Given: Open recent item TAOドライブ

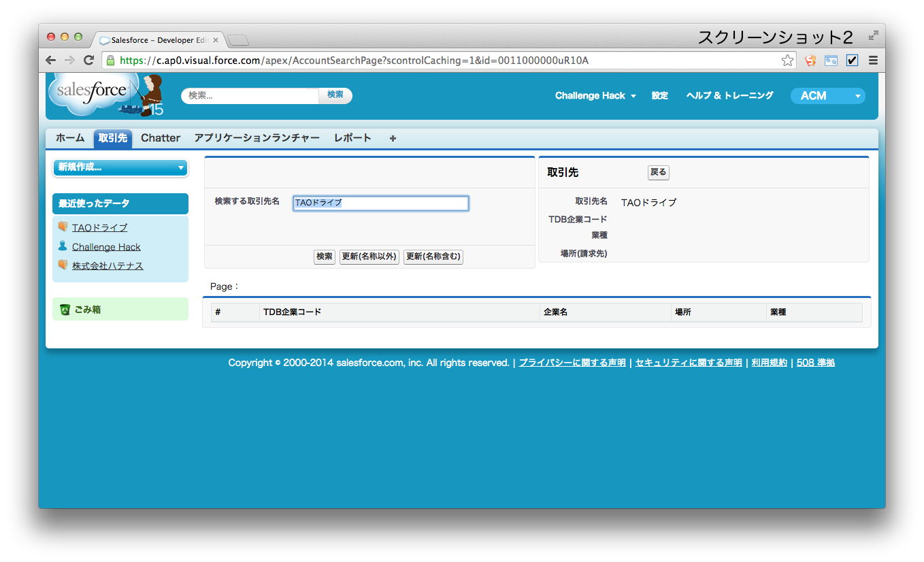Looking at the screenshot, I should (x=100, y=228).
